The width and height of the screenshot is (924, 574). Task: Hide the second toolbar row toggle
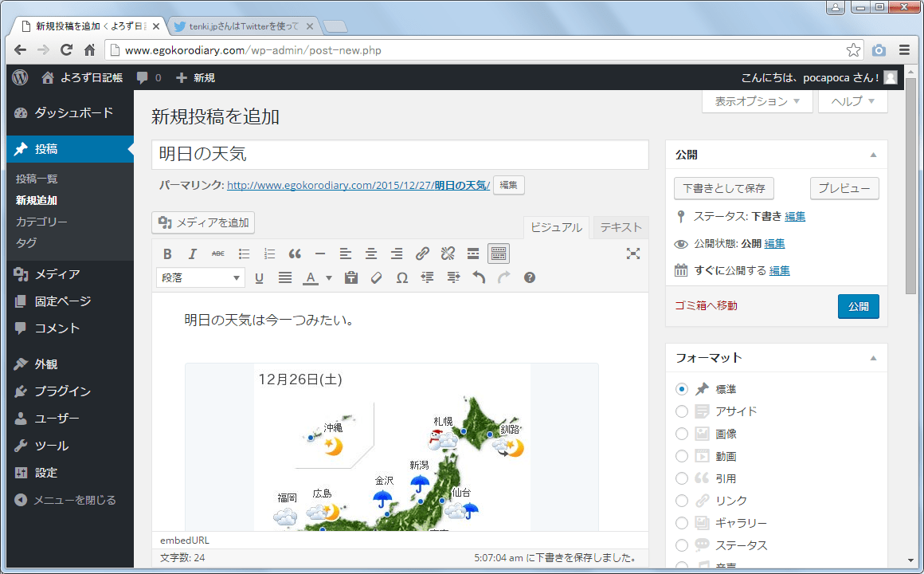(x=499, y=254)
